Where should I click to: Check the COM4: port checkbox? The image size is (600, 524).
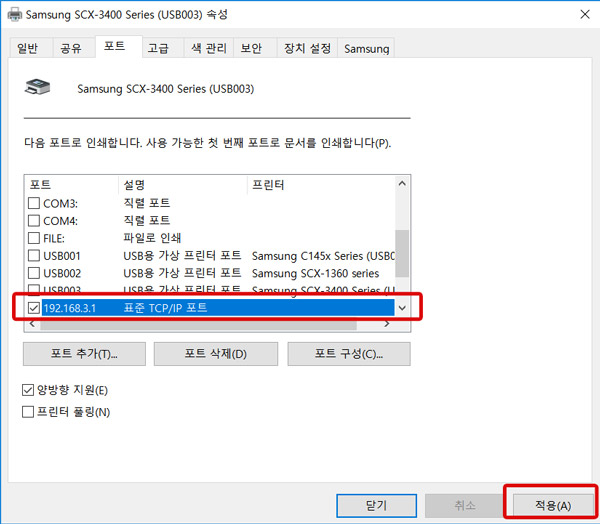[34, 220]
